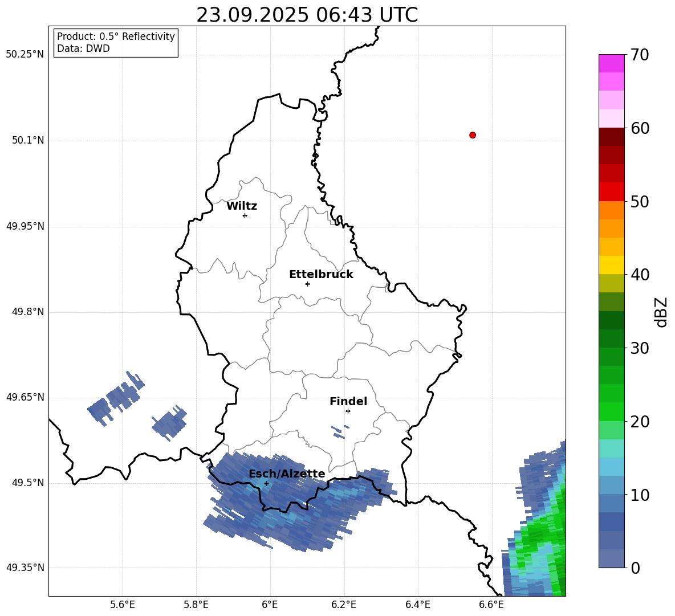Click the turquoise colorbar segment below 20
This screenshot has width=675, height=616.
611,448
